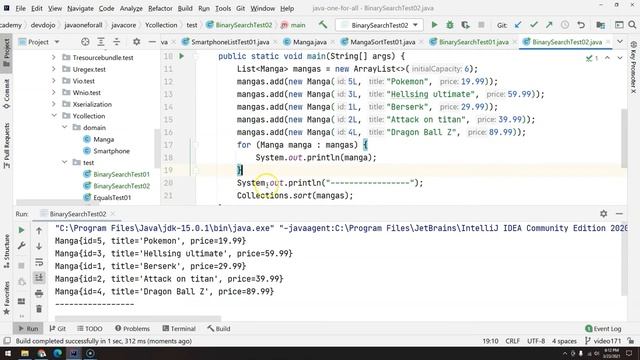Update project via Git blue arrow
Image resolution: width=640 pixels, height=360 pixels.
[x=518, y=25]
